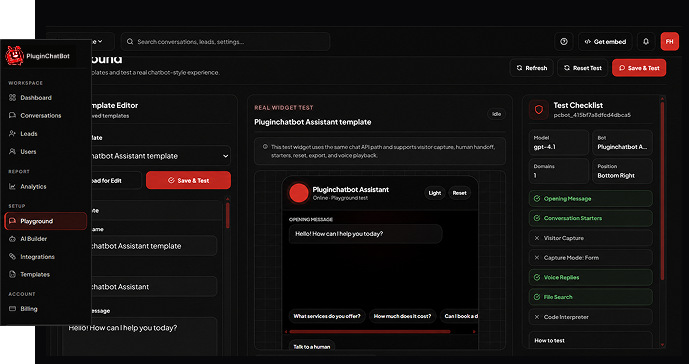The image size is (689, 364).
Task: Edit the bot name field Pluginchatbot Assistant
Action: tap(154, 287)
